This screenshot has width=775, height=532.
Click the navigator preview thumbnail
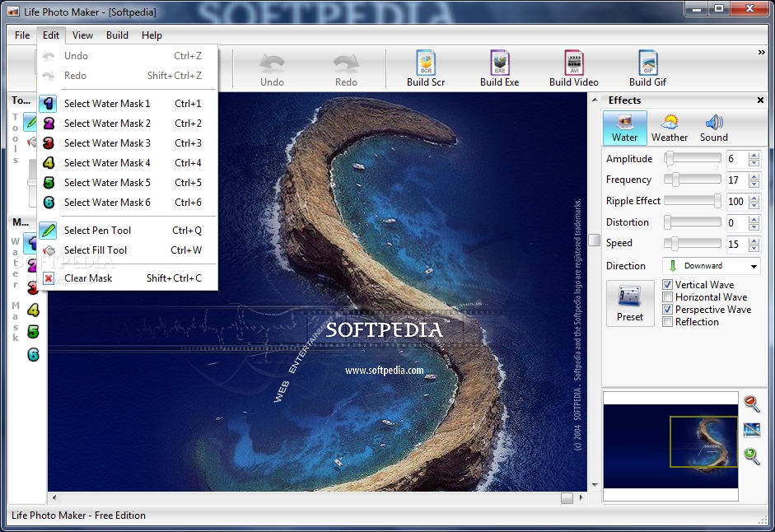tap(670, 446)
